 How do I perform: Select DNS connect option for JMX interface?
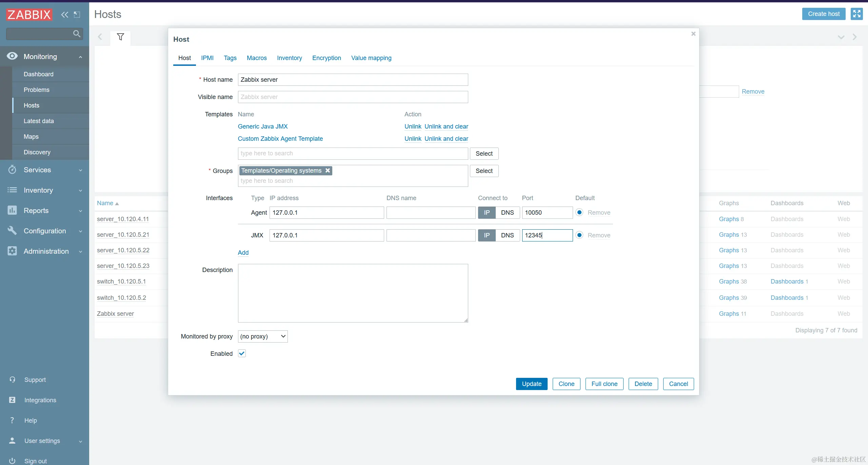click(507, 235)
